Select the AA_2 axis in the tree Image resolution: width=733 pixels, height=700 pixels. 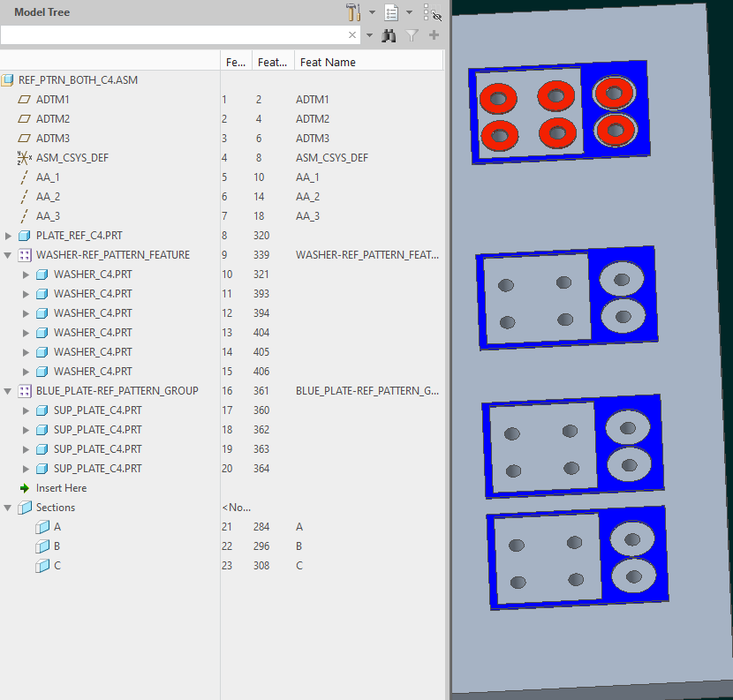pyautogui.click(x=48, y=196)
